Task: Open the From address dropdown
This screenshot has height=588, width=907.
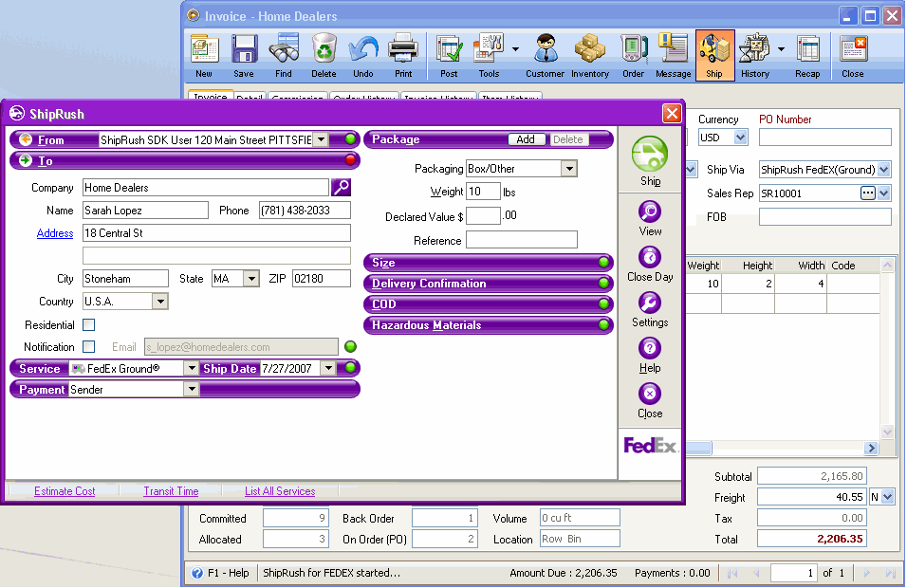Action: [321, 139]
